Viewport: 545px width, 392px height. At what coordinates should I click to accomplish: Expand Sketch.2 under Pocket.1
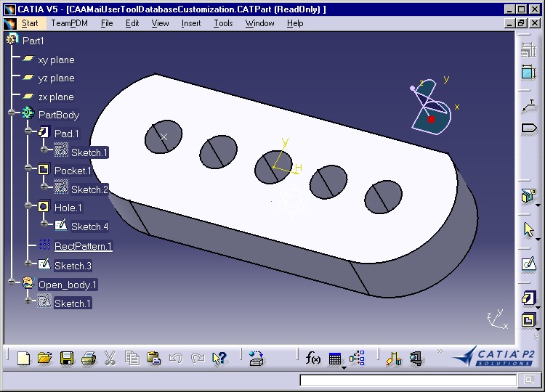click(44, 187)
